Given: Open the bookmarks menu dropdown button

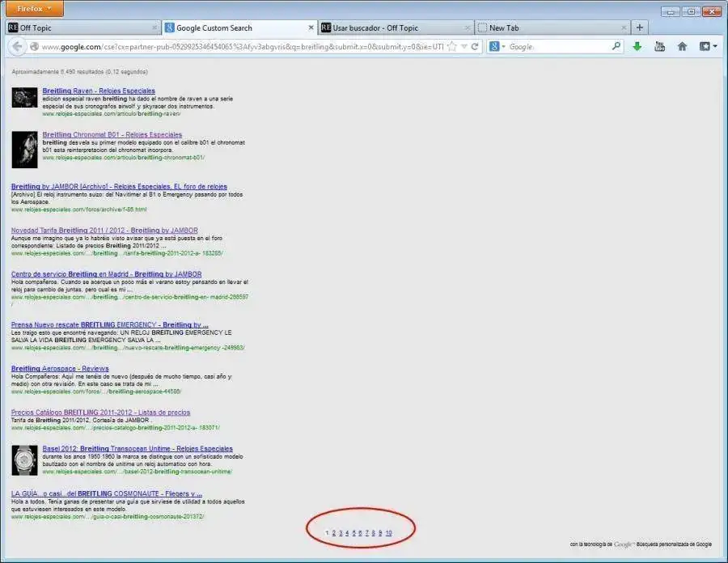Looking at the screenshot, I should [x=708, y=47].
